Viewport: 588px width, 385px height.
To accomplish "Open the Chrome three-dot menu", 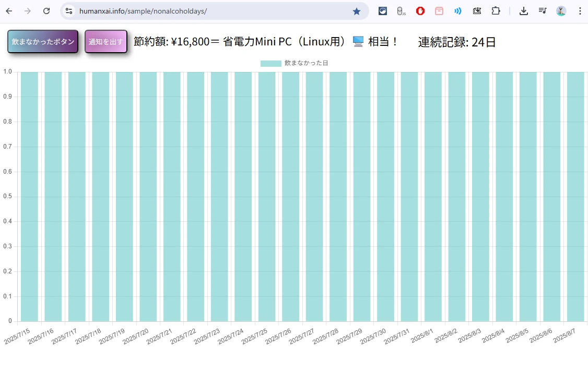I will tap(580, 11).
